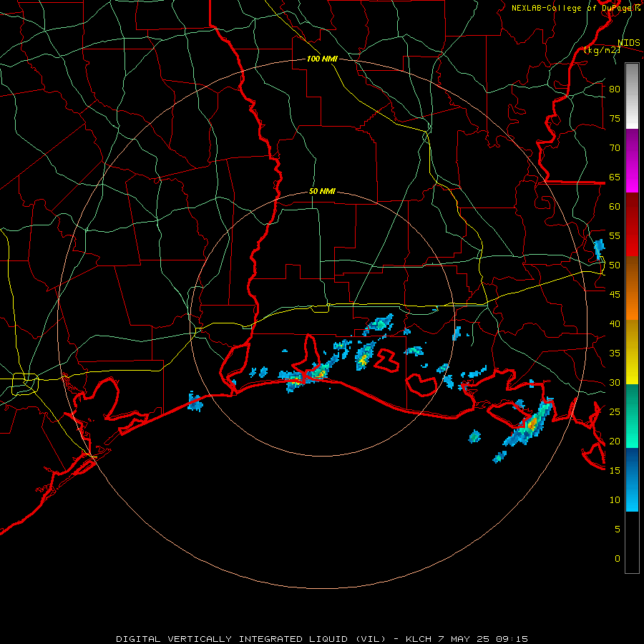Click the 0 value on the scale
Image resolution: width=644 pixels, height=644 pixels.
(x=618, y=558)
